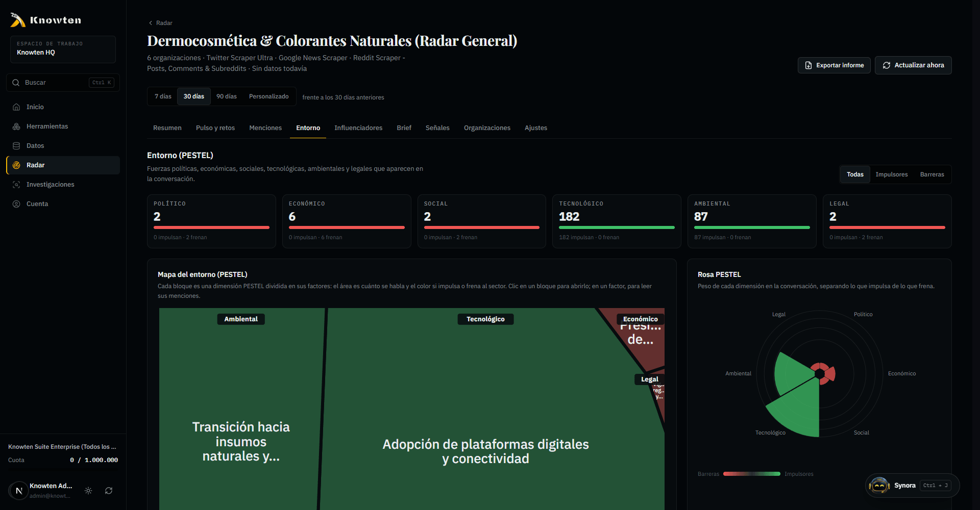Click the Social metric card

[482, 221]
